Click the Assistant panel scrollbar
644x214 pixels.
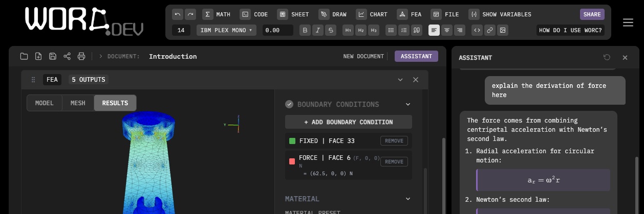tap(637, 185)
